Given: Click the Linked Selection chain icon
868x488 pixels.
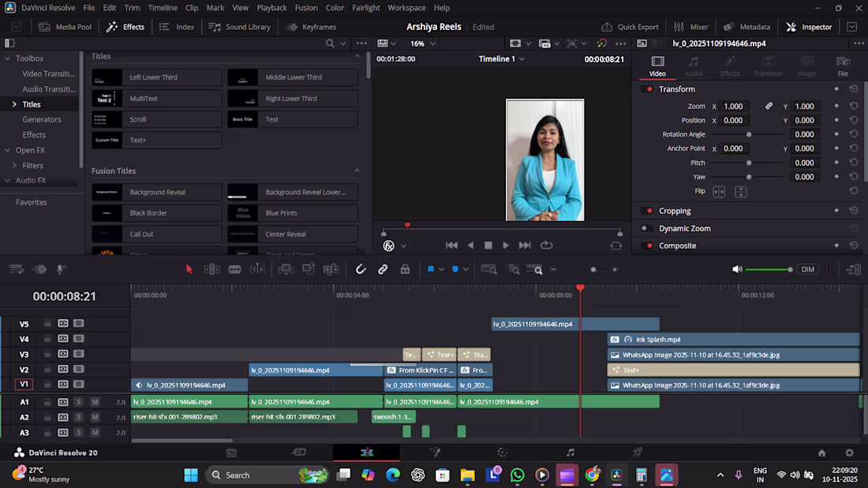Looking at the screenshot, I should (383, 269).
